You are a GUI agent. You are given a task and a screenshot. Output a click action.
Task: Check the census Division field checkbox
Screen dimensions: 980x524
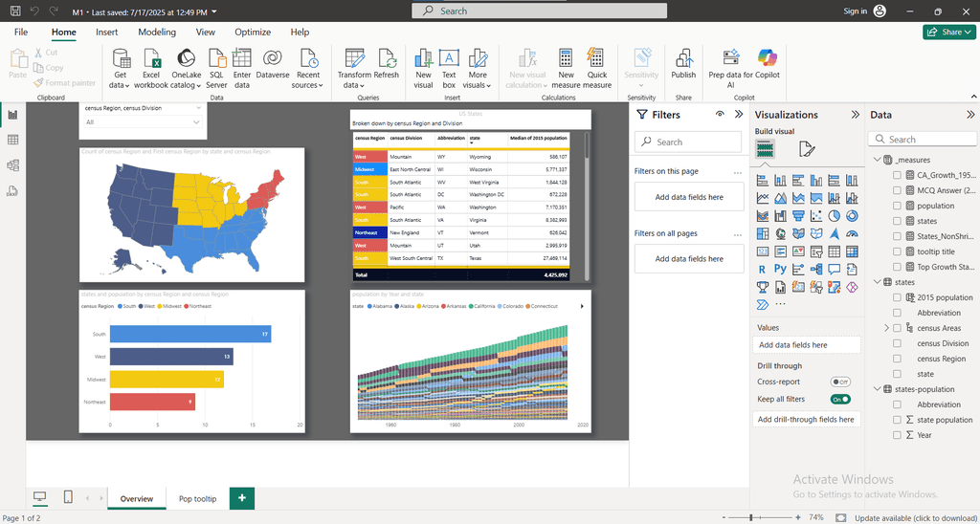[897, 343]
